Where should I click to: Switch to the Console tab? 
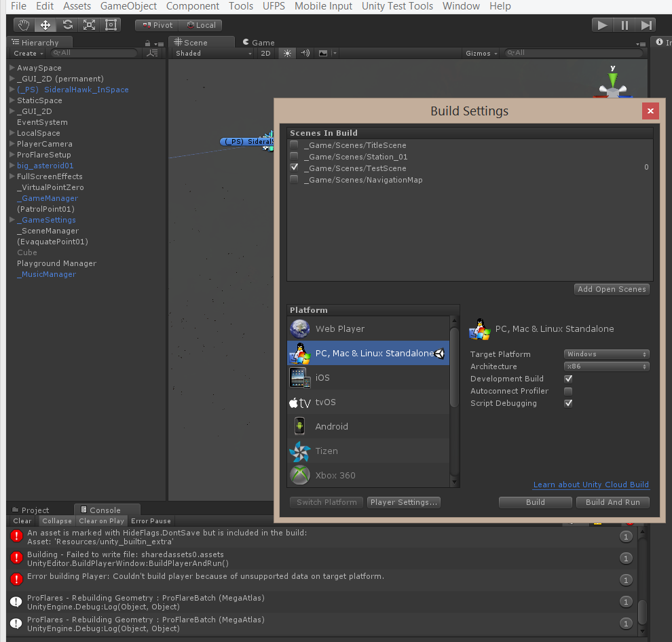point(107,509)
